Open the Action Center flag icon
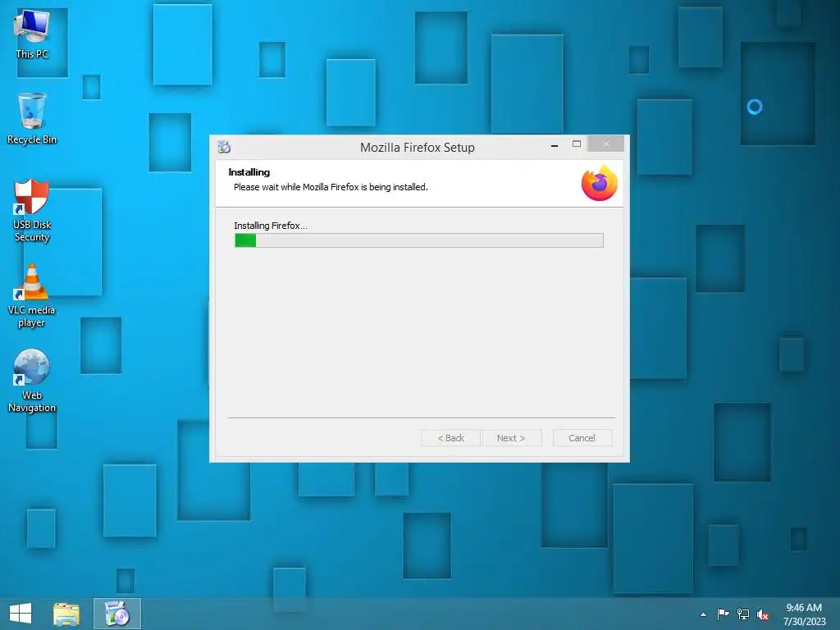Image resolution: width=840 pixels, height=630 pixels. pyautogui.click(x=723, y=614)
